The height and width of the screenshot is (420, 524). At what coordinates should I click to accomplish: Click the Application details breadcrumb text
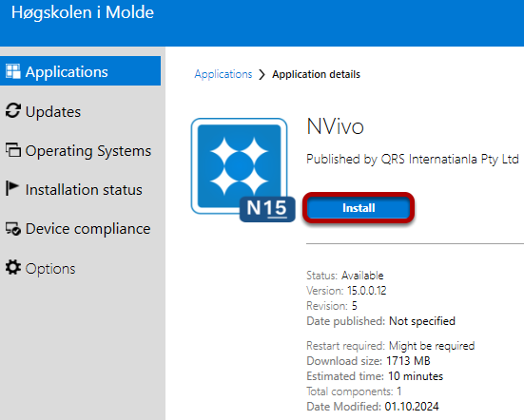(x=316, y=74)
